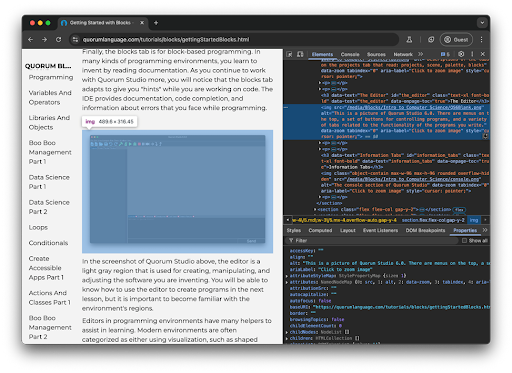Toggle the device toolbar icon in DevTools

tap(300, 54)
